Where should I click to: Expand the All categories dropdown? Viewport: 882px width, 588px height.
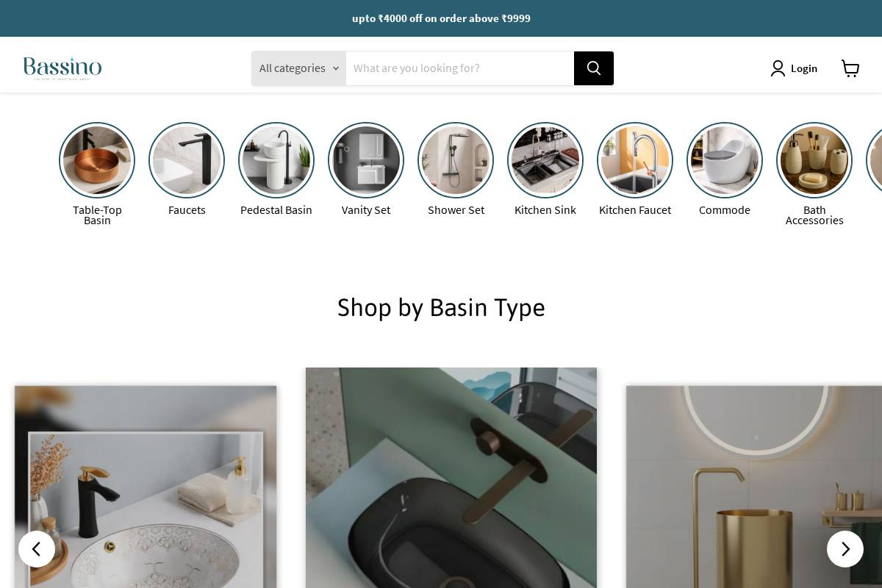pos(298,68)
